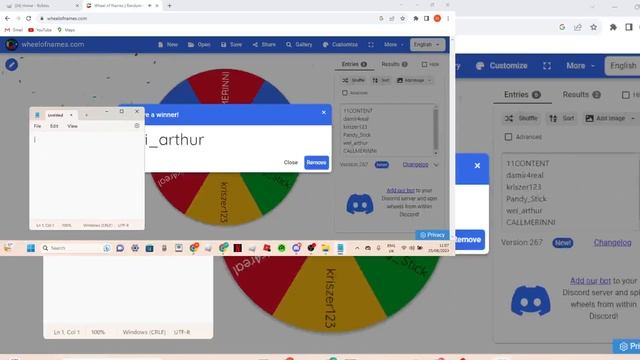Switch to the Entries tab in front window

click(x=354, y=64)
